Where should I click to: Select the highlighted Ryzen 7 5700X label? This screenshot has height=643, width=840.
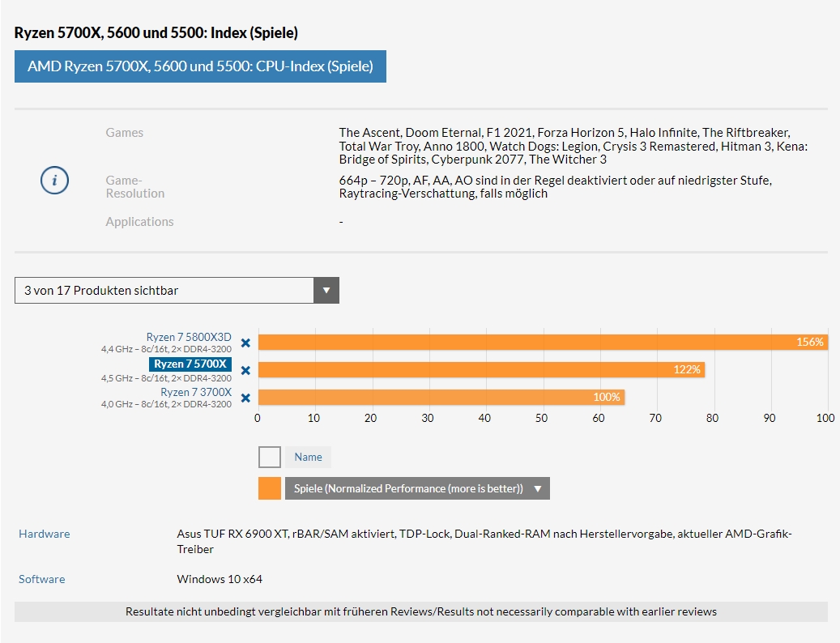click(x=190, y=364)
